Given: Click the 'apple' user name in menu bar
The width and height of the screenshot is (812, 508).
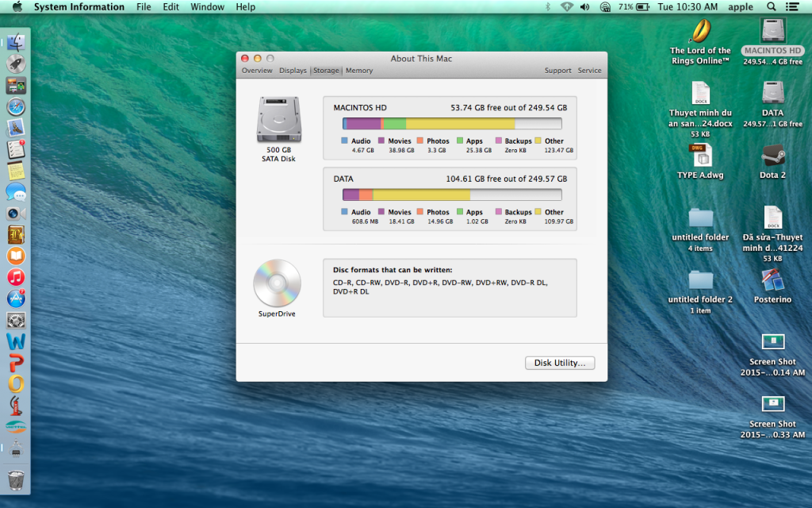Looking at the screenshot, I should [741, 6].
